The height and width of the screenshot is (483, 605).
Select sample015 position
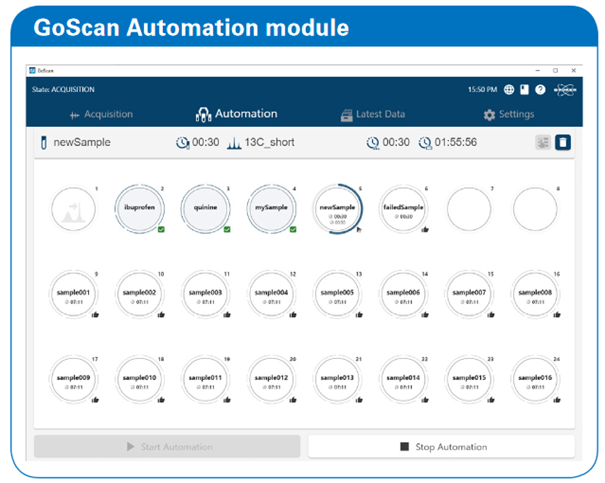(469, 380)
